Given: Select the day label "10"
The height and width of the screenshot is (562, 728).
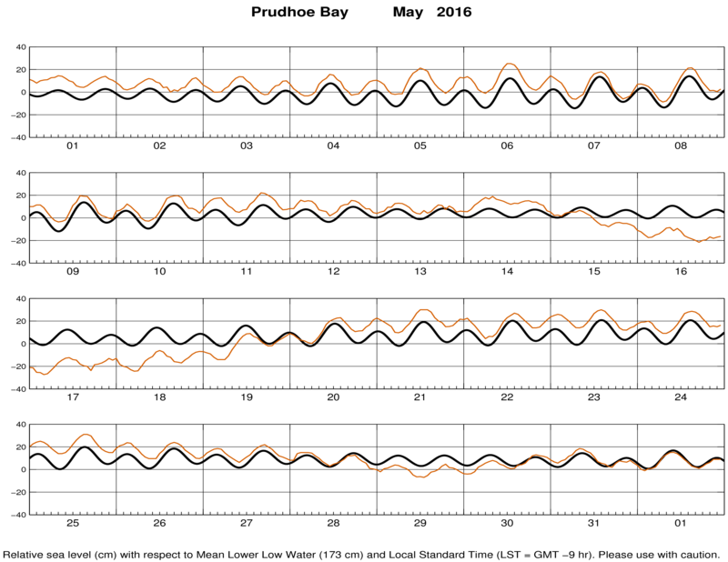Looking at the screenshot, I should coord(160,272).
